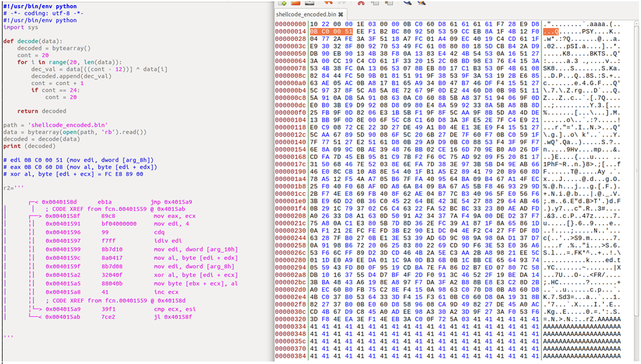Close the shellcode_encoded.bin tab
This screenshot has width=641, height=364.
coord(341,14)
